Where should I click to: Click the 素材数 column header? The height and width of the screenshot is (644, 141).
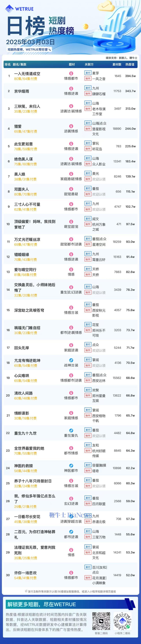(x=117, y=64)
